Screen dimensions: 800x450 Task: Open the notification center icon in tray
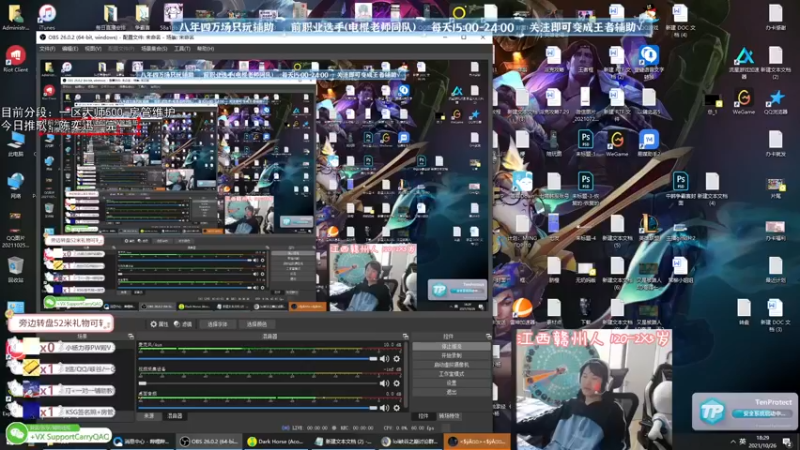(787, 441)
